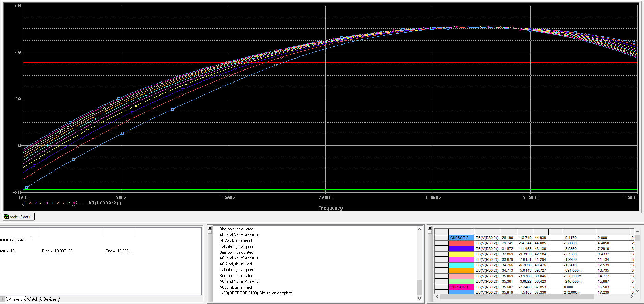Collapse output log pane with arrow toggle

point(210,232)
